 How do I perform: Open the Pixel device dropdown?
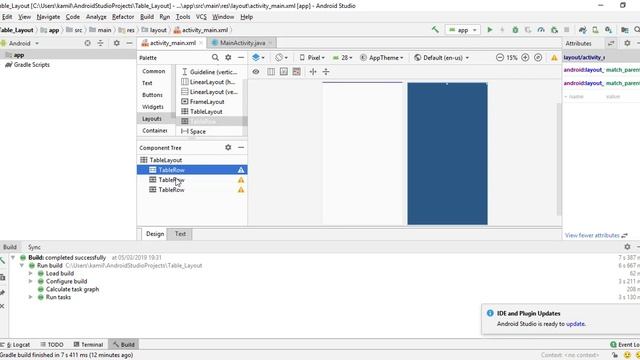coord(312,58)
